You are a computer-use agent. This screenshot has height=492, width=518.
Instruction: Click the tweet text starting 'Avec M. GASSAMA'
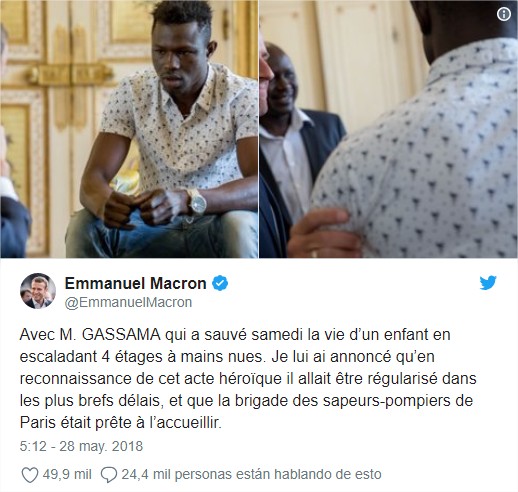click(248, 378)
